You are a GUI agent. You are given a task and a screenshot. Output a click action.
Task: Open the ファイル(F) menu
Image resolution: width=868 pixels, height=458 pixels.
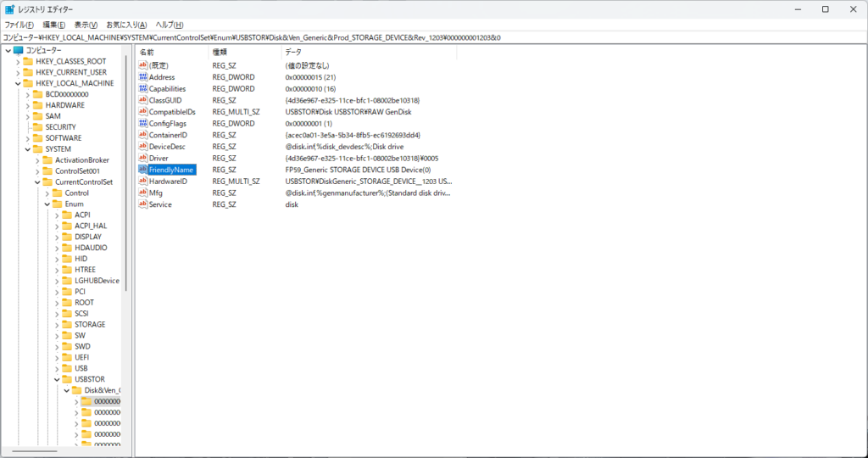tap(17, 25)
